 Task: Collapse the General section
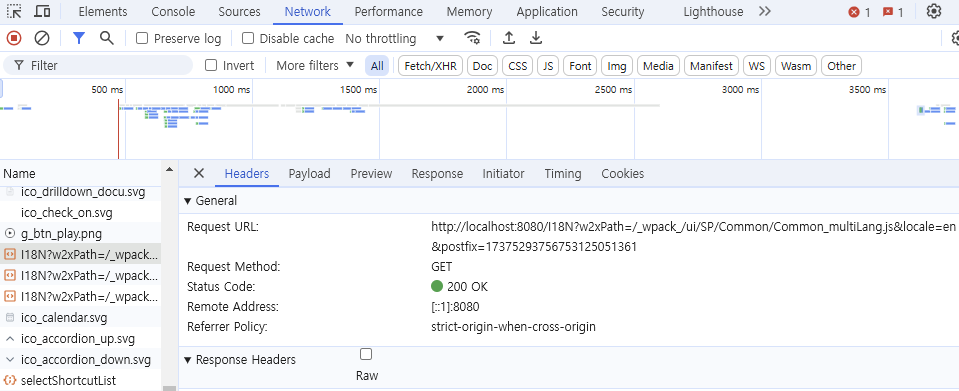coord(210,201)
